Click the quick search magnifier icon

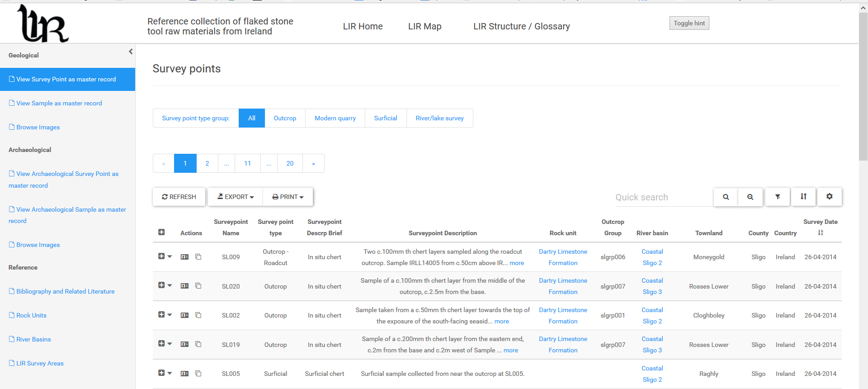click(x=726, y=197)
